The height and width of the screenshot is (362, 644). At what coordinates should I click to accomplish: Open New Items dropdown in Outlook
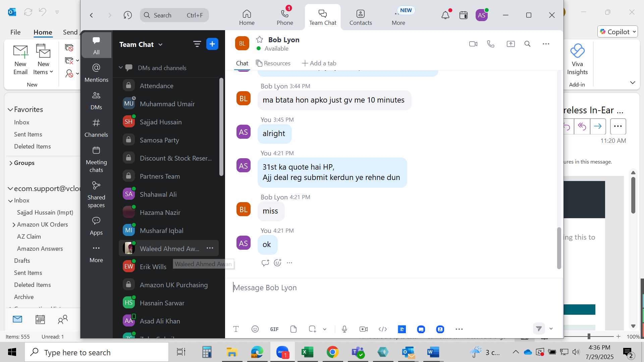[43, 60]
